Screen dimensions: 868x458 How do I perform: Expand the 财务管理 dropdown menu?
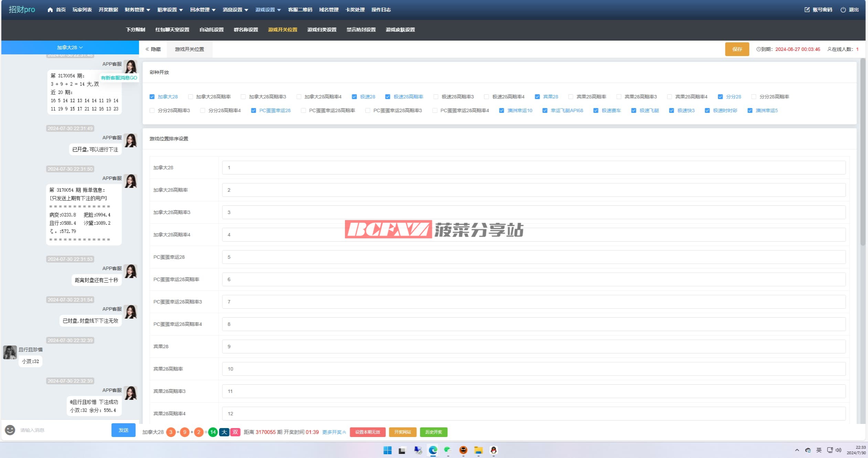[137, 10]
